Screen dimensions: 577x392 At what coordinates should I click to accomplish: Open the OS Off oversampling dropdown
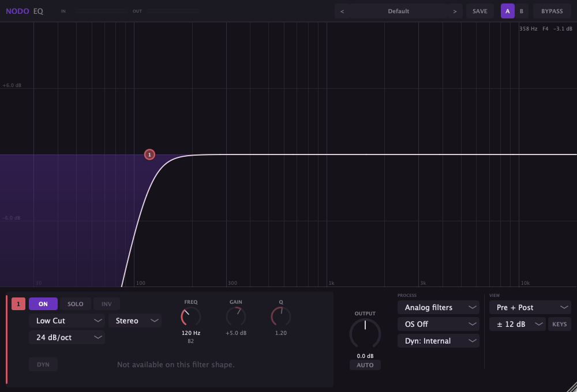click(439, 324)
